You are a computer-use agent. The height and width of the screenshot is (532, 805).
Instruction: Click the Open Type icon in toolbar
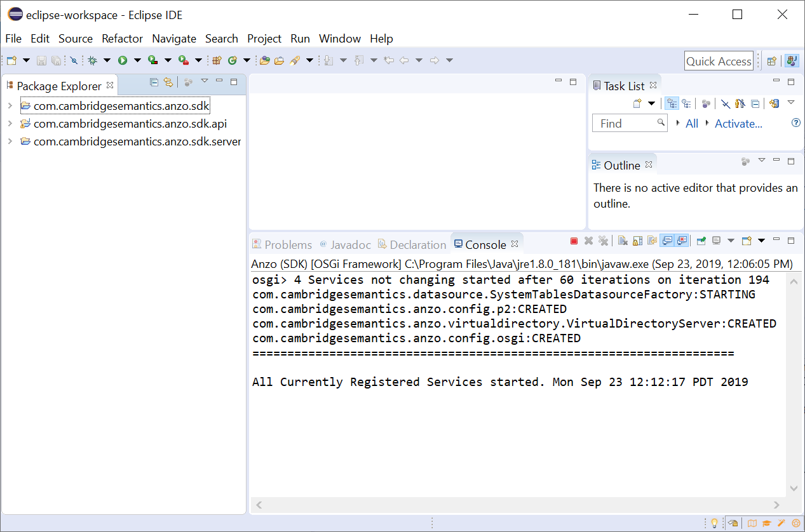[264, 60]
